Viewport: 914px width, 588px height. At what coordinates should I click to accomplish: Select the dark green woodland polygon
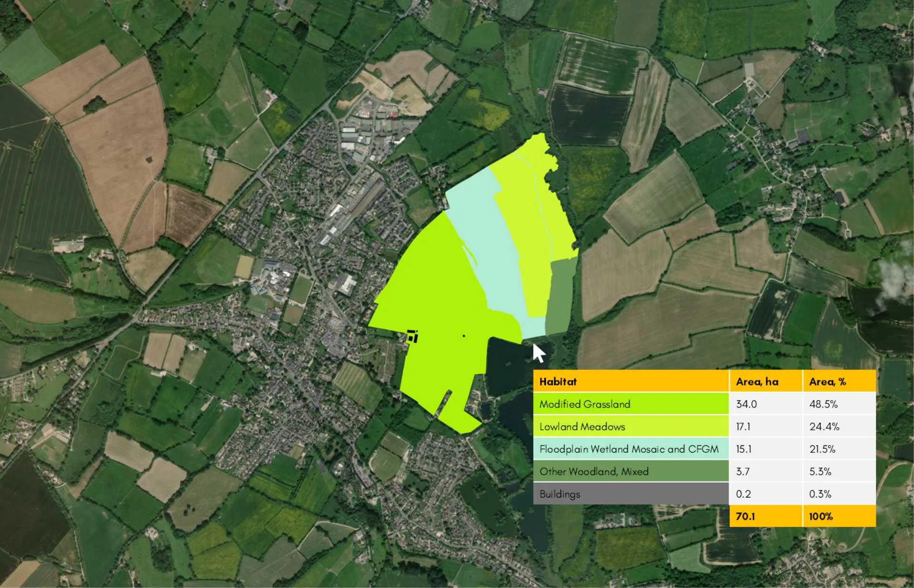pos(562,295)
